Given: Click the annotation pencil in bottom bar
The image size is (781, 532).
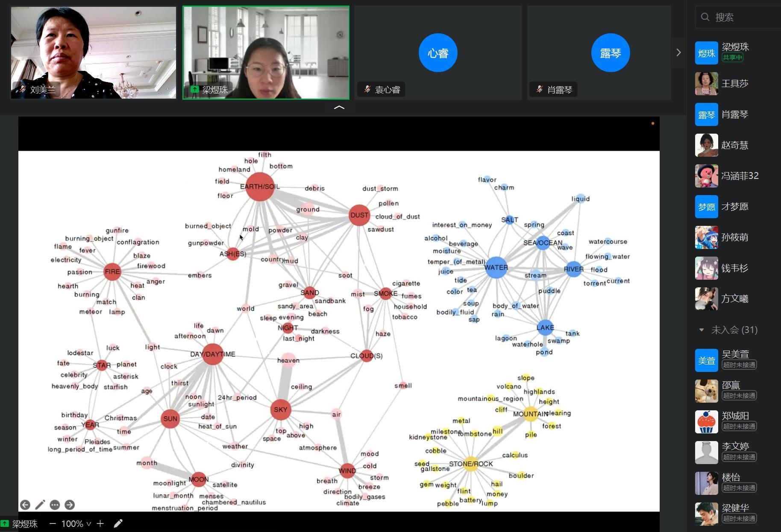Looking at the screenshot, I should (x=118, y=523).
